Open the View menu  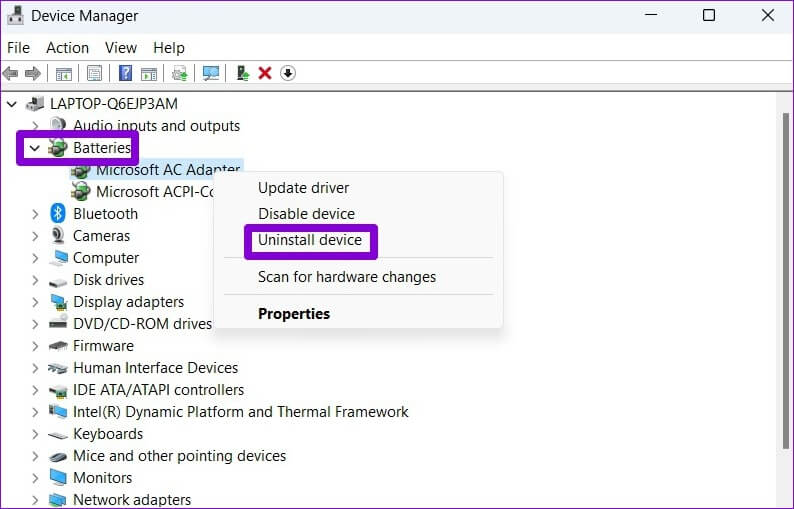point(121,48)
